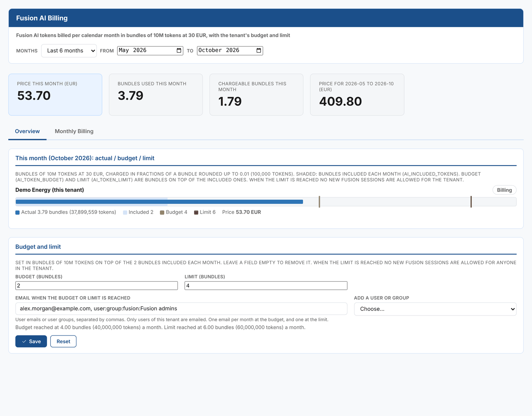
Task: Click the budget marker on usage bar
Action: click(319, 202)
